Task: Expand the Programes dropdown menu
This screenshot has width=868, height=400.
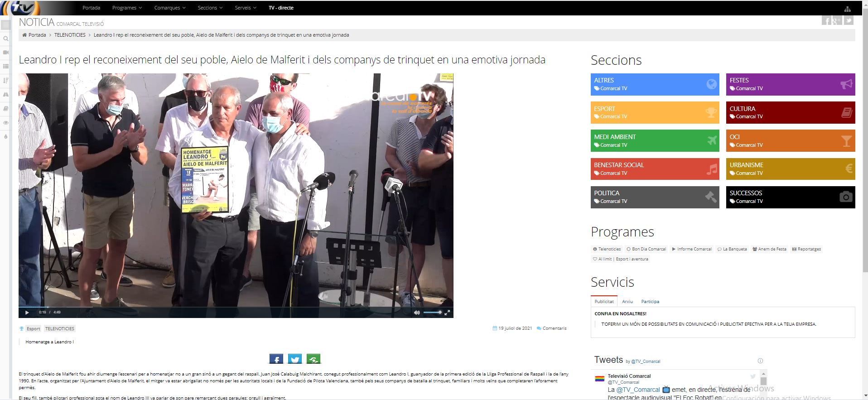Action: [x=127, y=8]
